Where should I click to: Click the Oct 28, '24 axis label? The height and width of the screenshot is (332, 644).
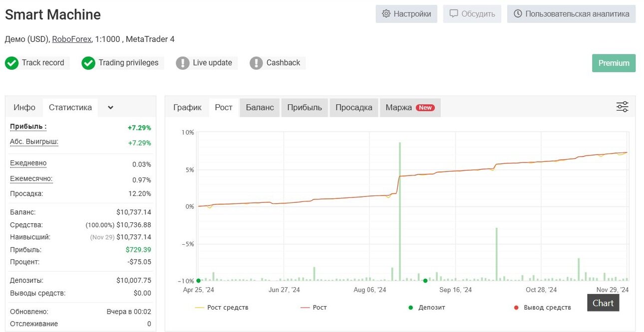542,290
